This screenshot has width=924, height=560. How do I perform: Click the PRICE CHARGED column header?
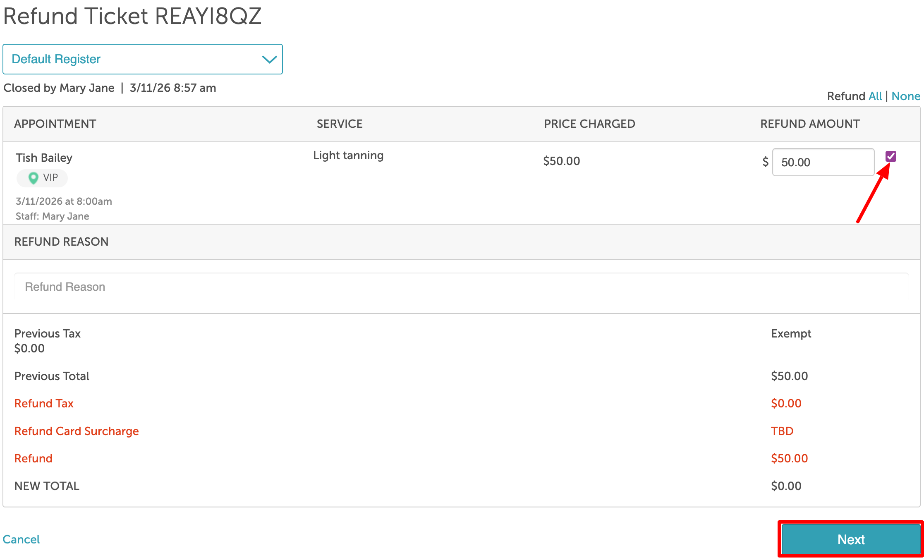coord(589,124)
